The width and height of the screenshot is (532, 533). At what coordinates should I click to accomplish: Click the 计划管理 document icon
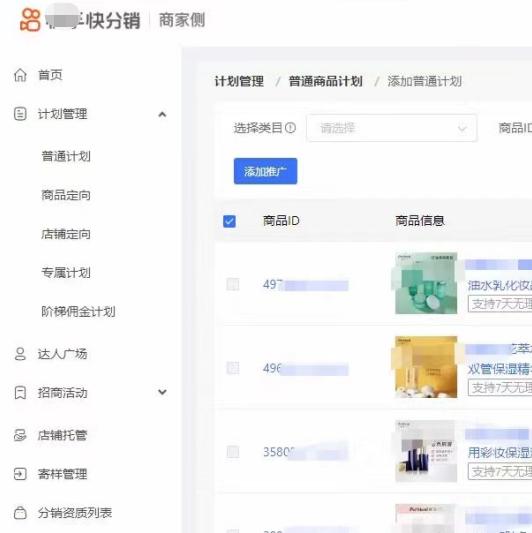(x=20, y=114)
